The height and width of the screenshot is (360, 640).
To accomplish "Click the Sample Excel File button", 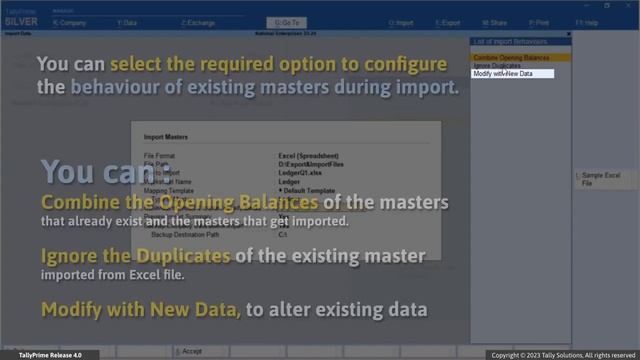I will 606,179.
